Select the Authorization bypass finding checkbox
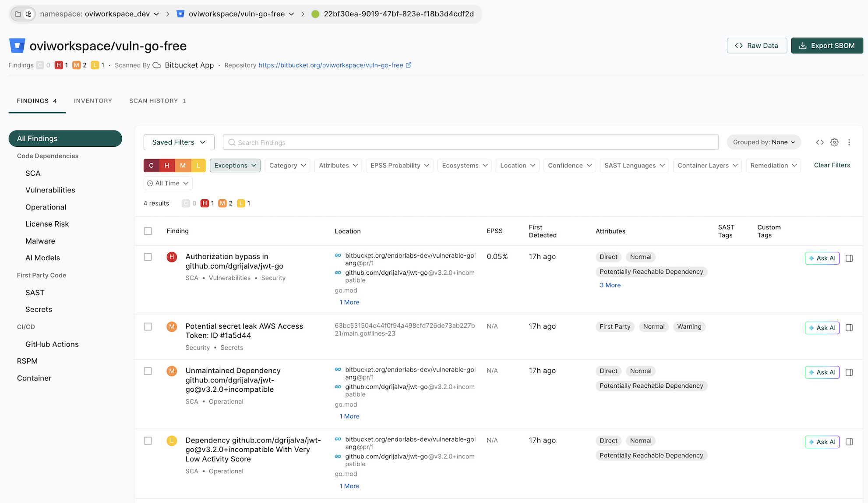The image size is (868, 503). pyautogui.click(x=148, y=257)
